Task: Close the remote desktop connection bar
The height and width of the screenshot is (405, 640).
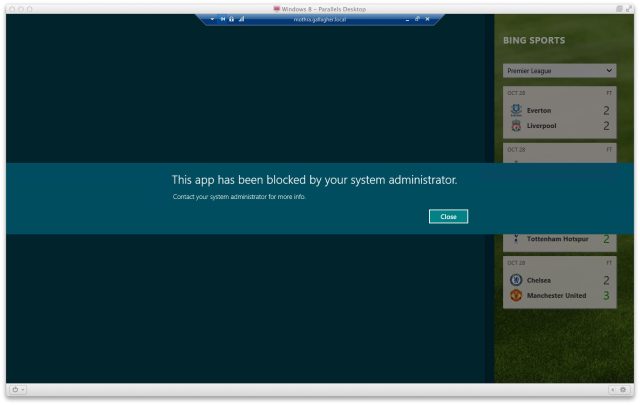Action: click(427, 19)
